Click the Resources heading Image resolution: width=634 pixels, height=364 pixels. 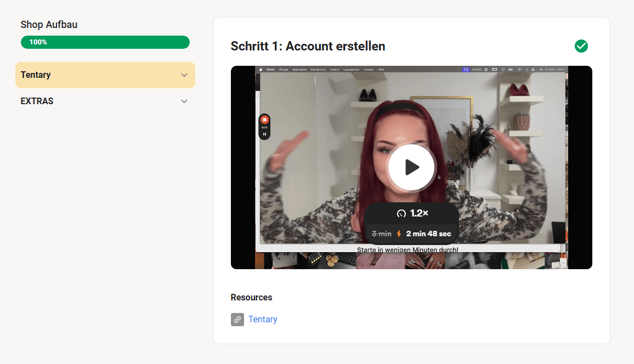click(x=252, y=297)
